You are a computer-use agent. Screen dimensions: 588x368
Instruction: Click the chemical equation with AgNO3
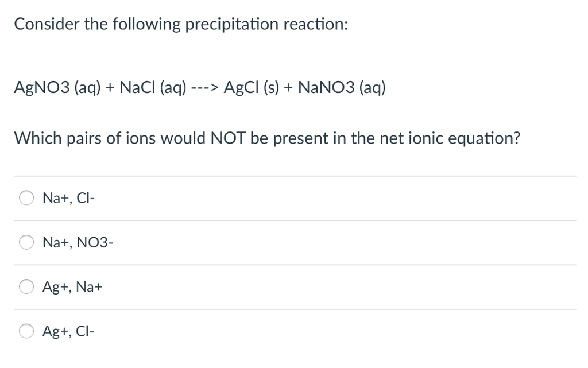[199, 87]
